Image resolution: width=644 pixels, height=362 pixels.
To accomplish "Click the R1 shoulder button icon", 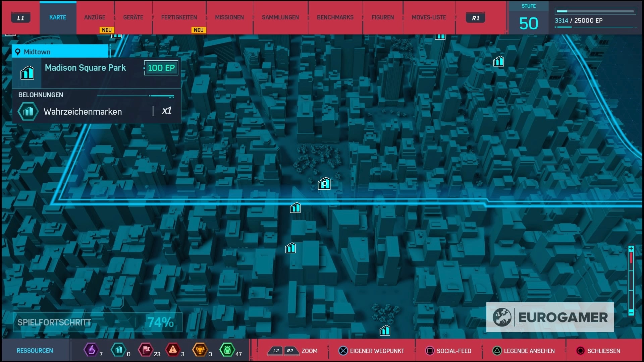I will tap(476, 18).
